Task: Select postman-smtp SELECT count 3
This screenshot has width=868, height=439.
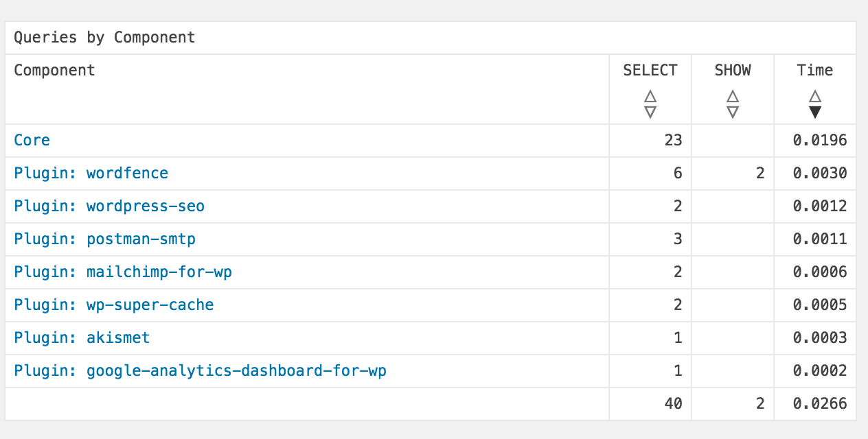Action: click(x=678, y=239)
